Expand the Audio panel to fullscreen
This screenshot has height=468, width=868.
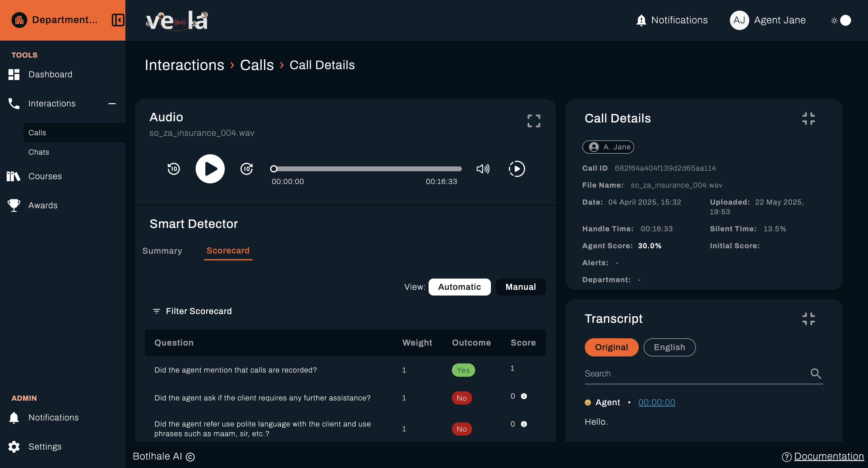click(x=534, y=121)
